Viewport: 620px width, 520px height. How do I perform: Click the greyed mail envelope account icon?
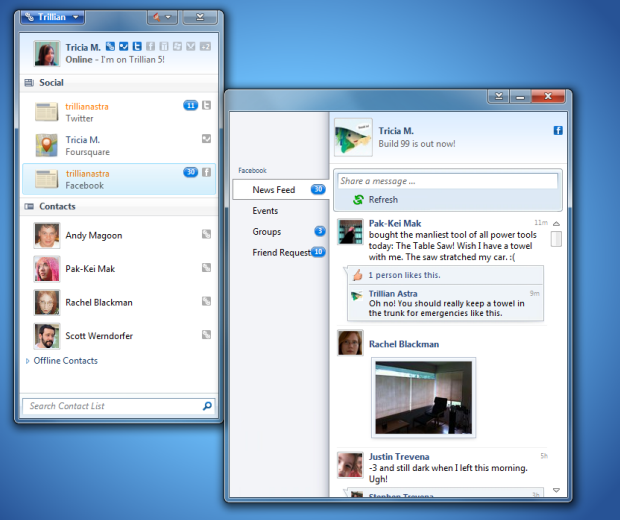tap(191, 47)
